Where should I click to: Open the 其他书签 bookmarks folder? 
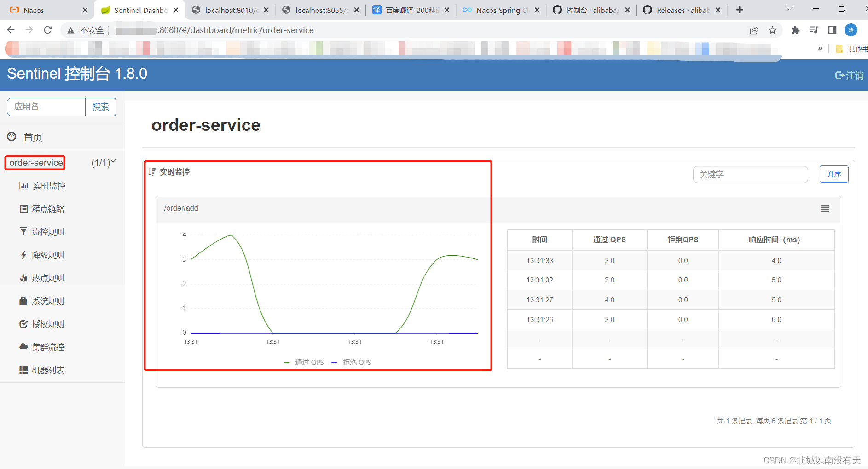[x=851, y=49]
